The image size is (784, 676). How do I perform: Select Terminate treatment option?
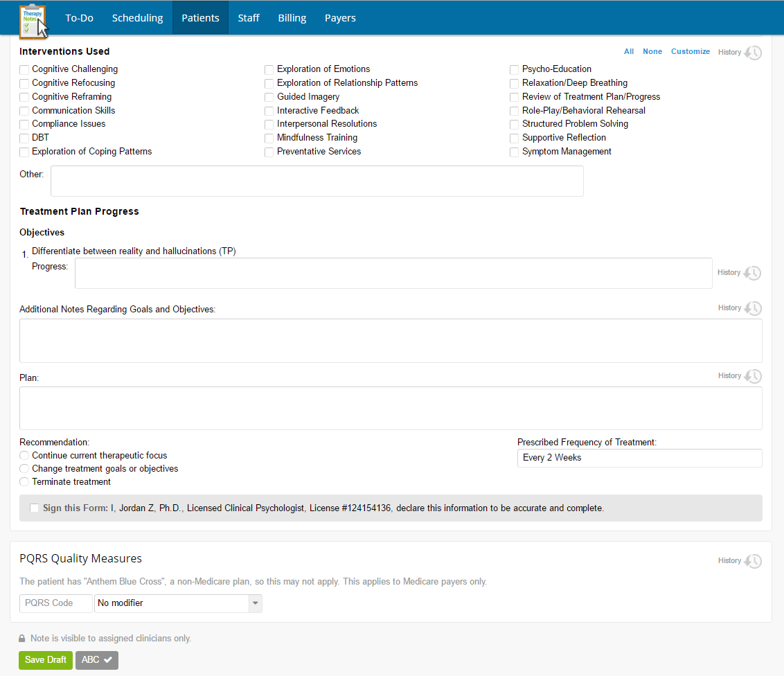point(24,482)
